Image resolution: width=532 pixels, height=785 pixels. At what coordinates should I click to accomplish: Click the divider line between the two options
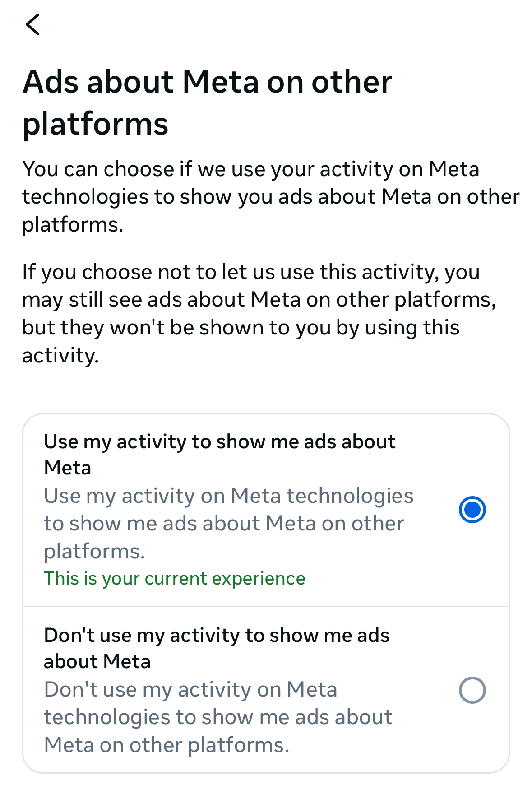(266, 606)
